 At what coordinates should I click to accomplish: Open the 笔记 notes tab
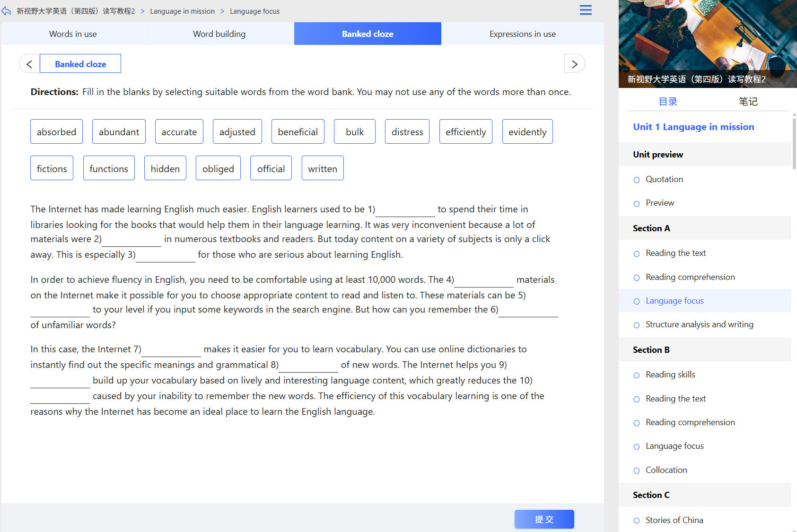click(748, 101)
